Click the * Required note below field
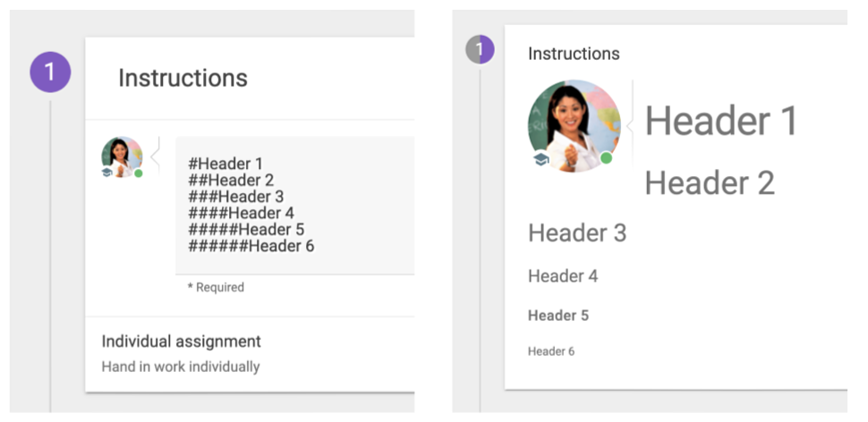868x422 pixels. tap(216, 287)
